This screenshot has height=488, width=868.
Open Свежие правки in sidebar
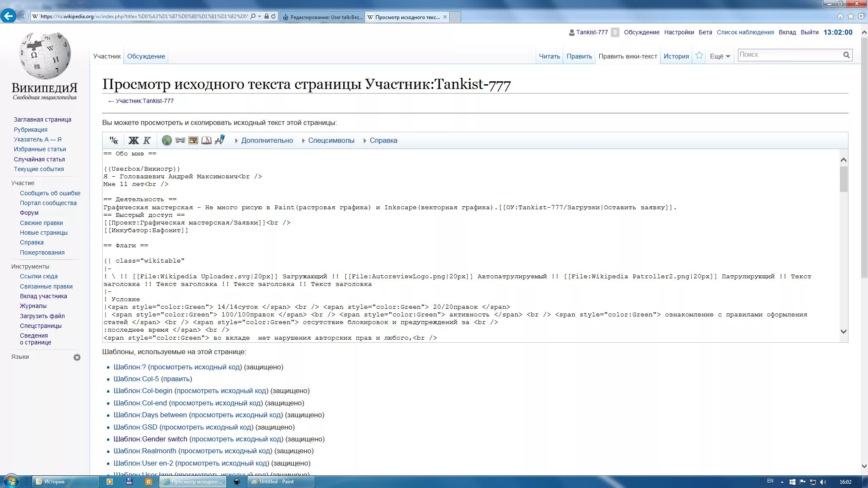(41, 223)
